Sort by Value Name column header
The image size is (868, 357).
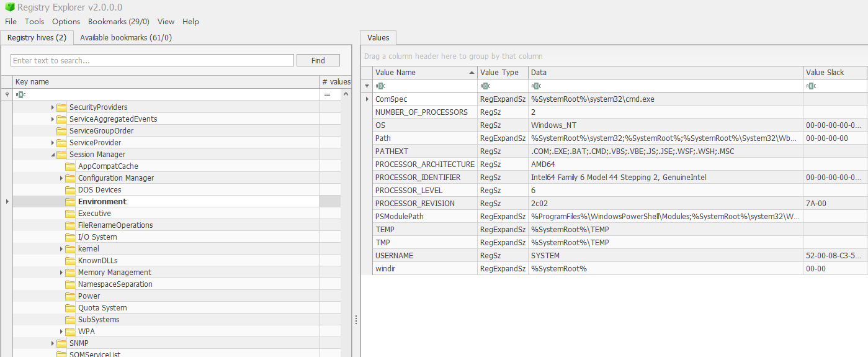pos(424,73)
